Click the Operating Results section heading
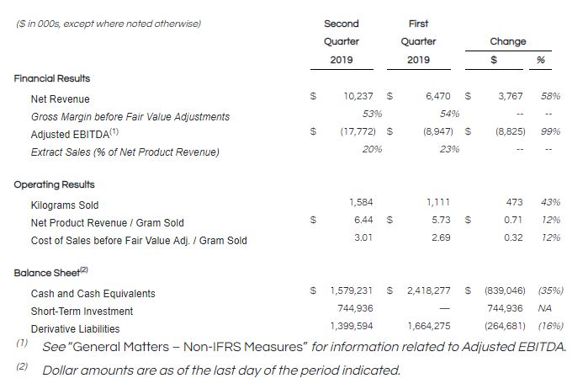Image resolution: width=588 pixels, height=389 pixels. (54, 184)
